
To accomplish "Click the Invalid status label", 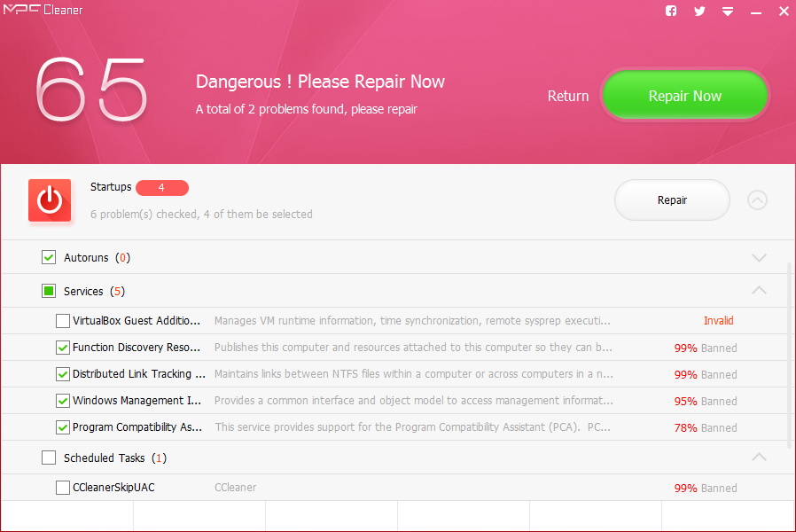I will click(x=718, y=321).
